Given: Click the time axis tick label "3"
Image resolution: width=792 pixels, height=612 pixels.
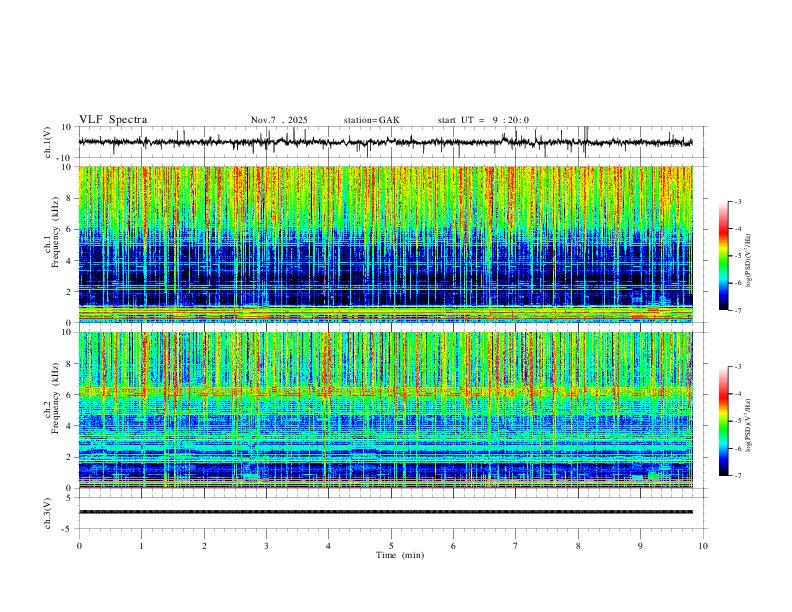Looking at the screenshot, I should coord(266,546).
